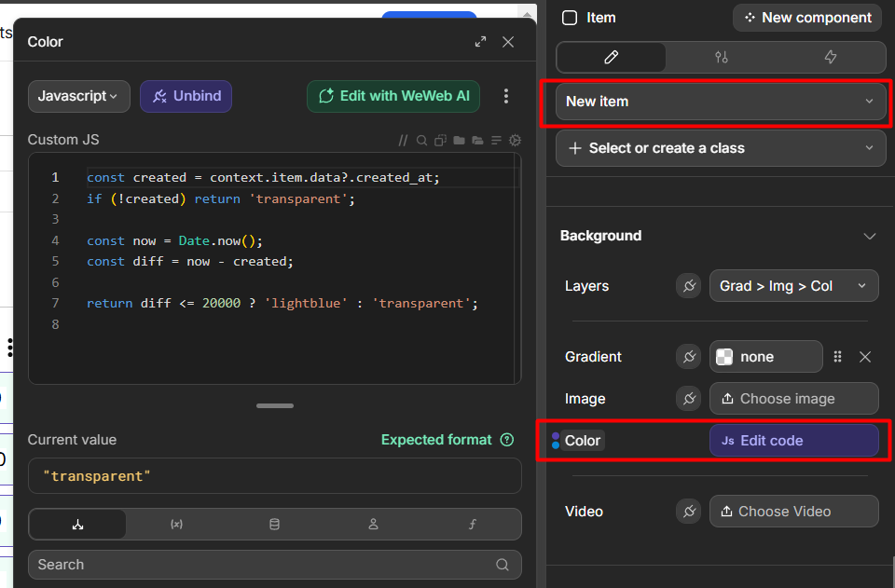This screenshot has width=895, height=588.
Task: Click the unbound plug icon next to Layers
Action: pyautogui.click(x=689, y=286)
